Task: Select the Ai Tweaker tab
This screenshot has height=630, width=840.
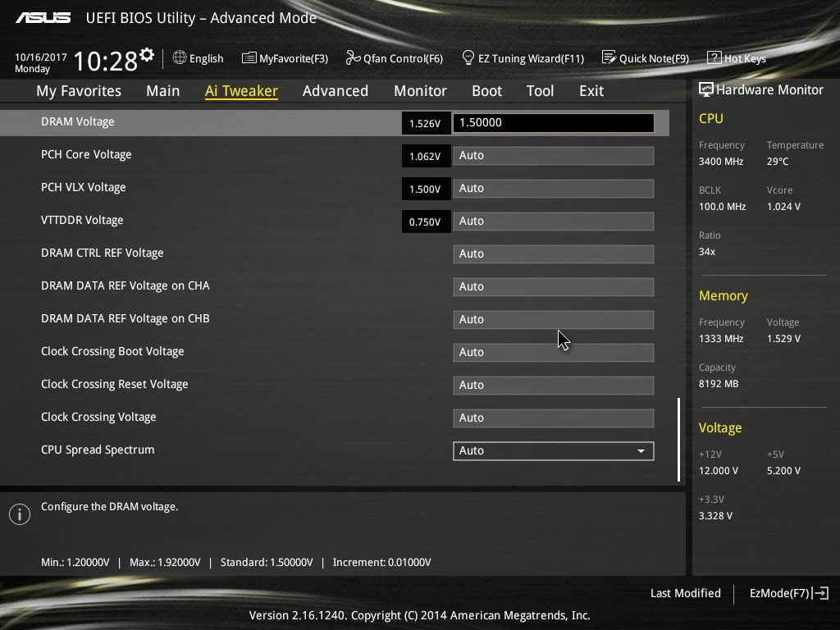Action: [241, 91]
